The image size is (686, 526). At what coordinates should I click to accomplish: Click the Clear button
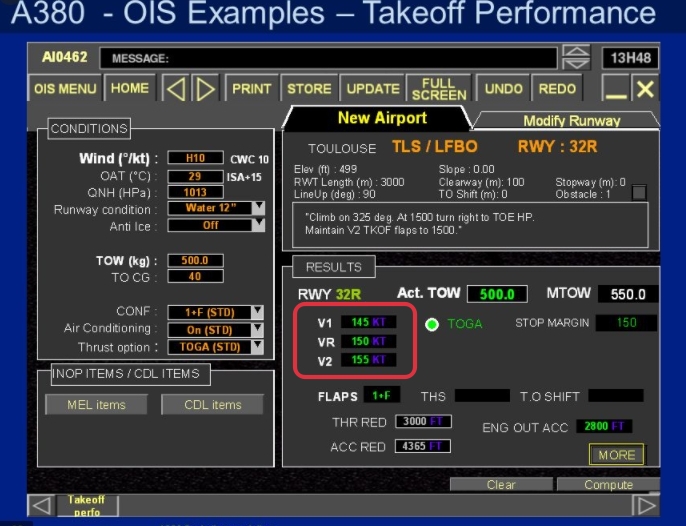coord(501,485)
